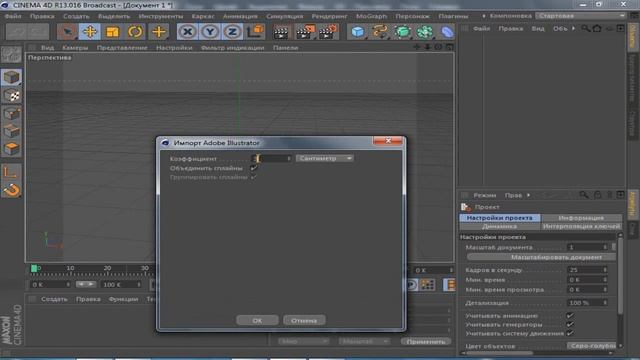640x360 pixels.
Task: Select texture mode checkered icon
Action: [11, 96]
